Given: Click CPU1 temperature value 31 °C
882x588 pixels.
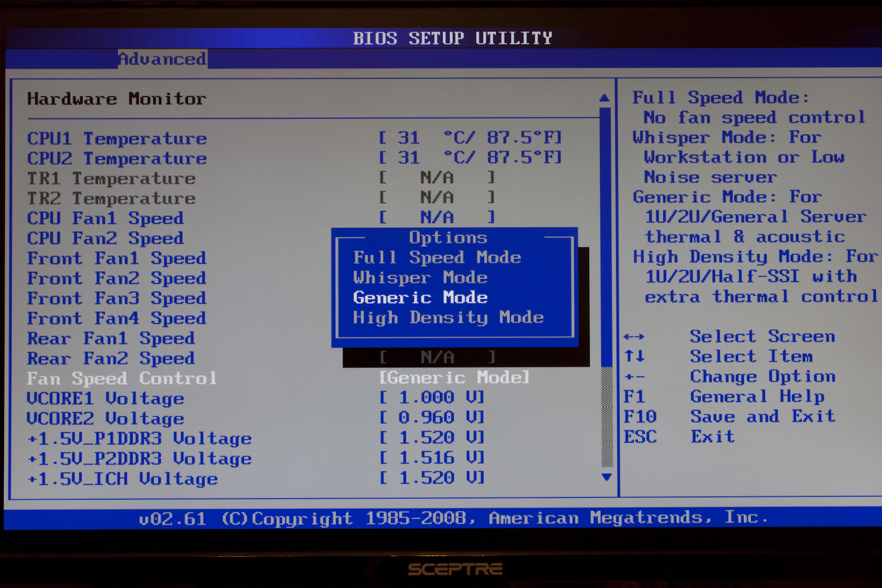Looking at the screenshot, I should [x=470, y=138].
